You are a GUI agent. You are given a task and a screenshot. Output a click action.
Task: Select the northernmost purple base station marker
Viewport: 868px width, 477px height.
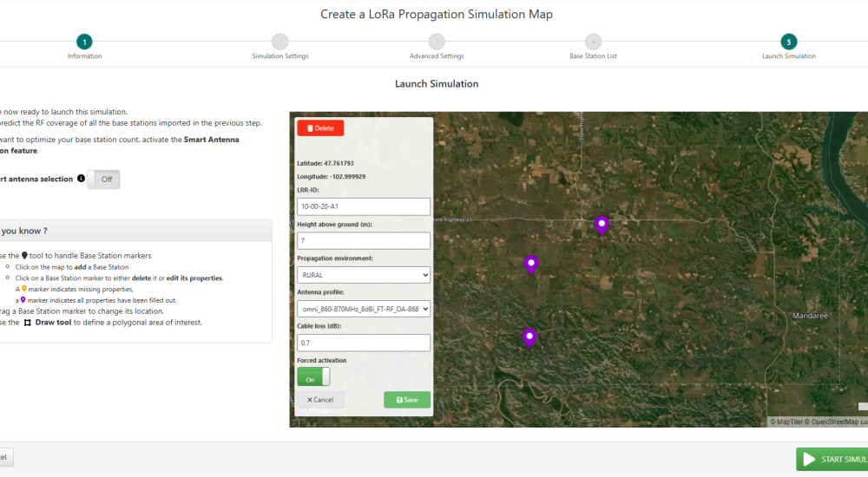(602, 225)
